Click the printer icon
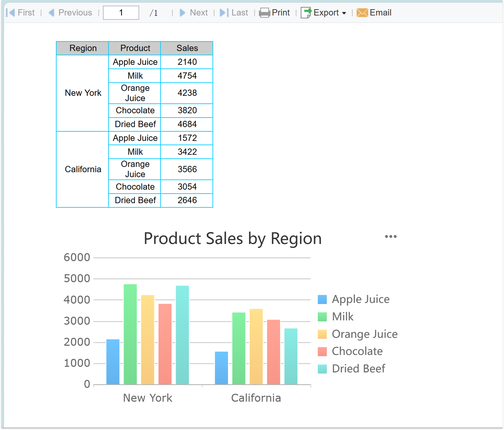Image resolution: width=504 pixels, height=430 pixels. pyautogui.click(x=265, y=13)
